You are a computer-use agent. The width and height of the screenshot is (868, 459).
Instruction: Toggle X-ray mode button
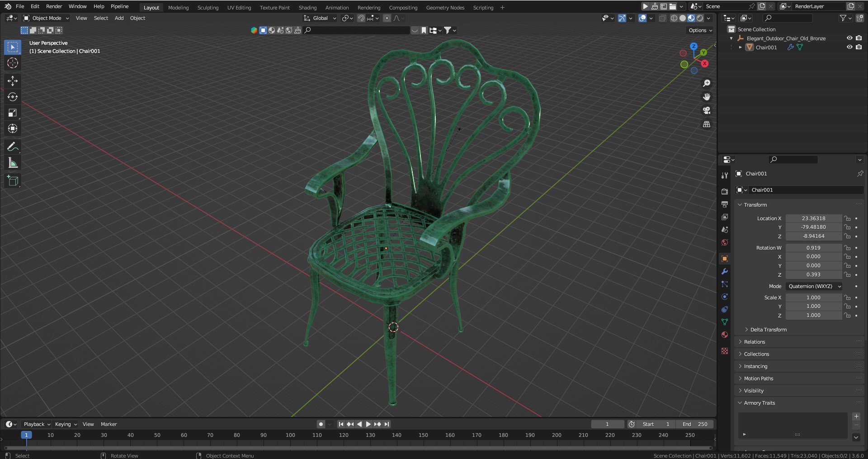[x=662, y=18]
